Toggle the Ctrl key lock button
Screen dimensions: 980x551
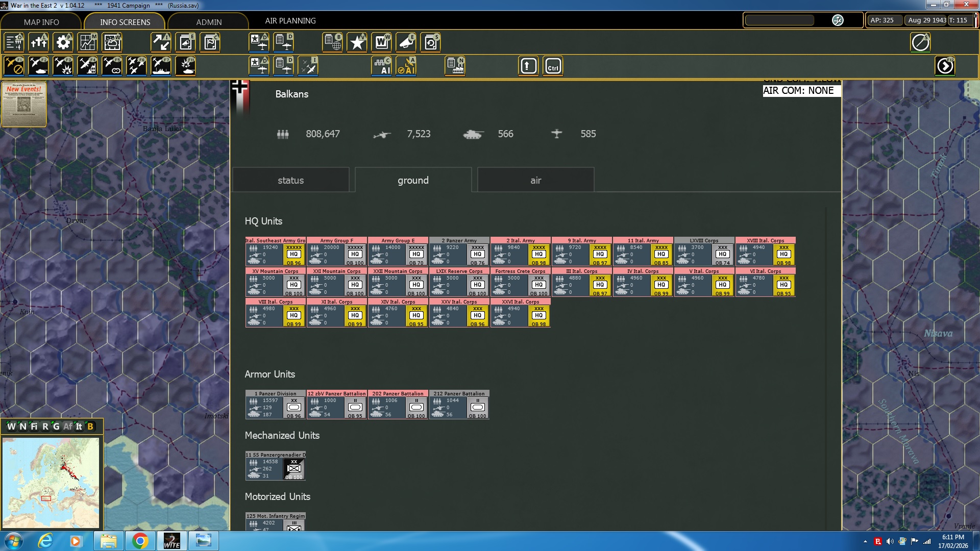click(x=553, y=66)
